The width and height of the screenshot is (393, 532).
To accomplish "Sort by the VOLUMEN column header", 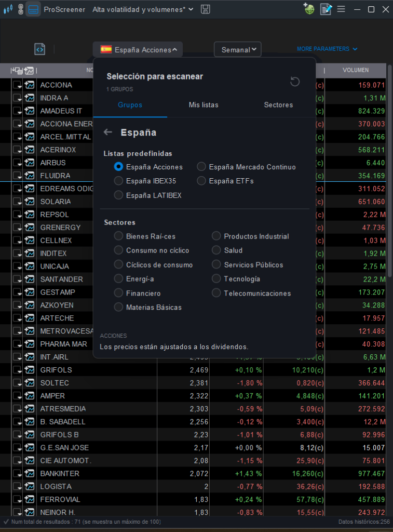I will pos(356,70).
